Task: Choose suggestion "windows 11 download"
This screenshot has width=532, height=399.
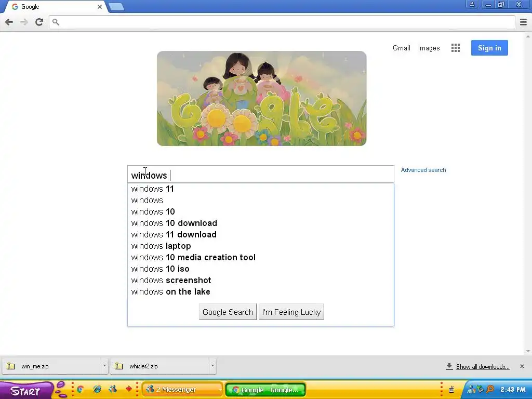Action: coord(261,234)
